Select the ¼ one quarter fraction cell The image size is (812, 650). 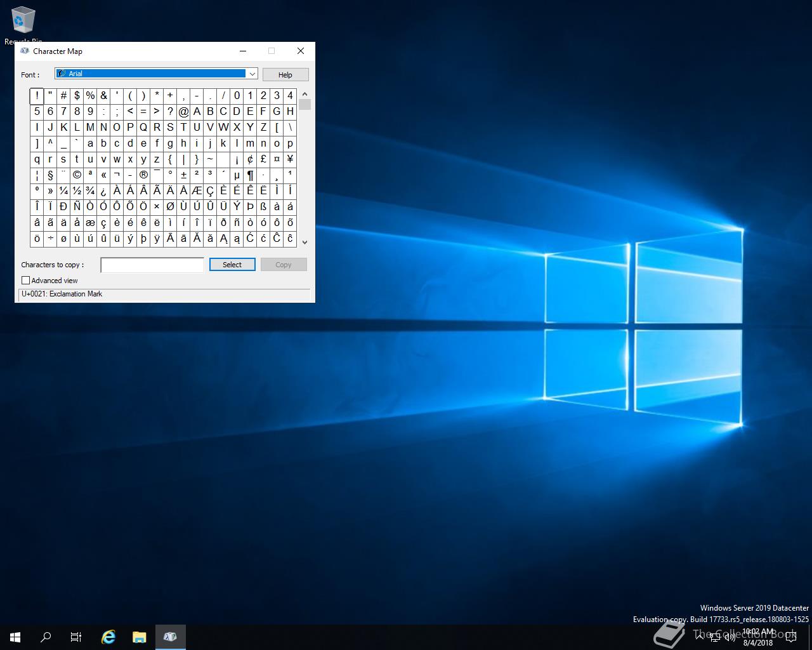63,191
